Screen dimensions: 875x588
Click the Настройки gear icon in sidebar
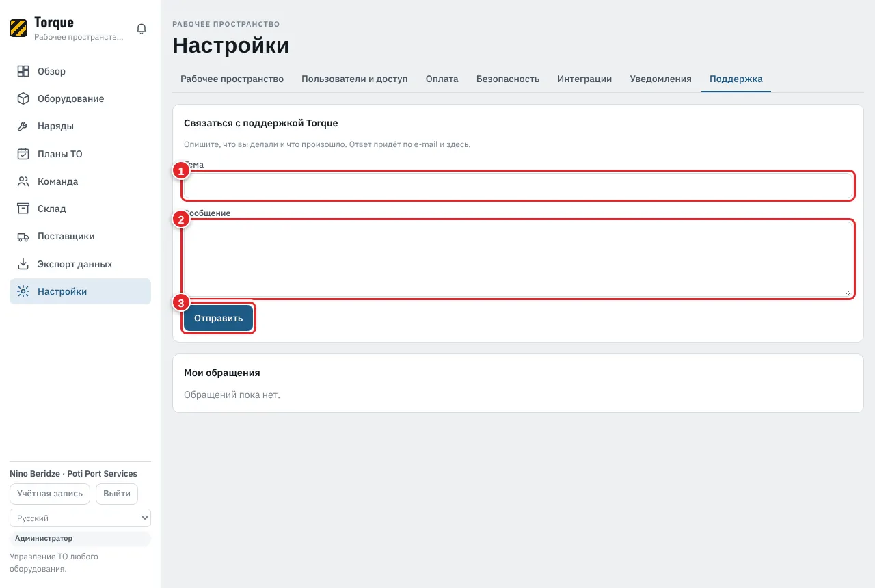click(x=23, y=291)
